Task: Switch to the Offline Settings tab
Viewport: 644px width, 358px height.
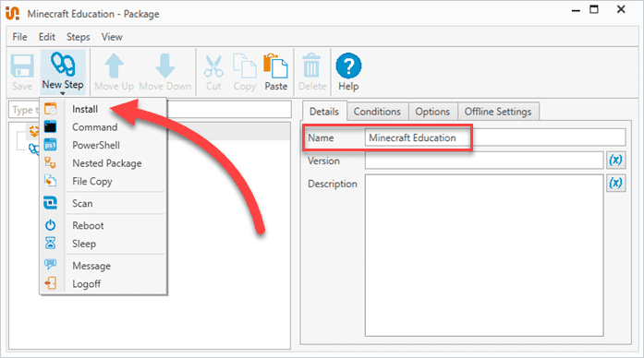Action: click(498, 112)
